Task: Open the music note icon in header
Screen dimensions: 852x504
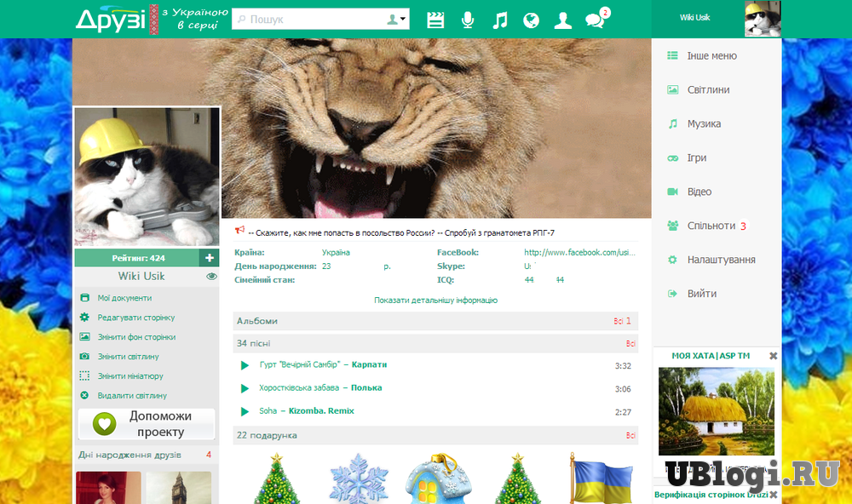Action: coord(500,20)
